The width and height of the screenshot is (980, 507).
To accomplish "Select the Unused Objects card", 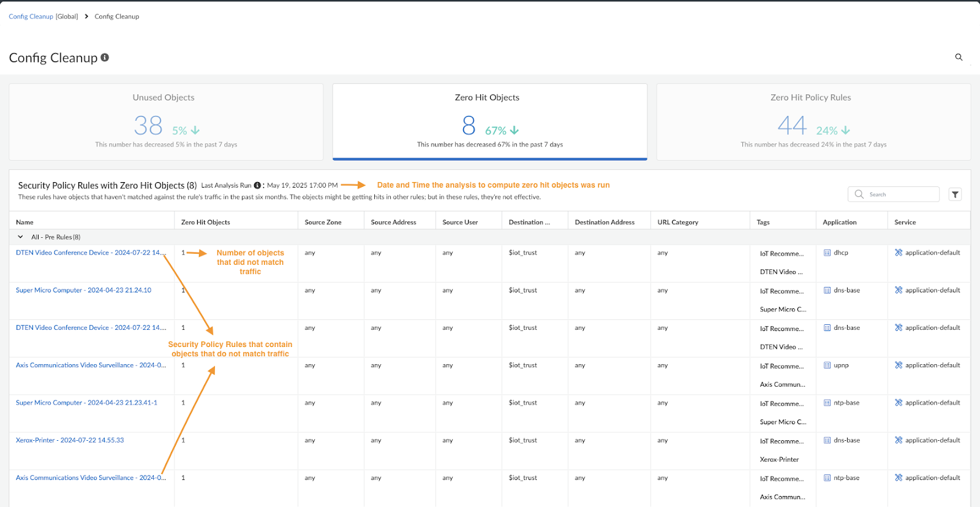I will tap(166, 121).
